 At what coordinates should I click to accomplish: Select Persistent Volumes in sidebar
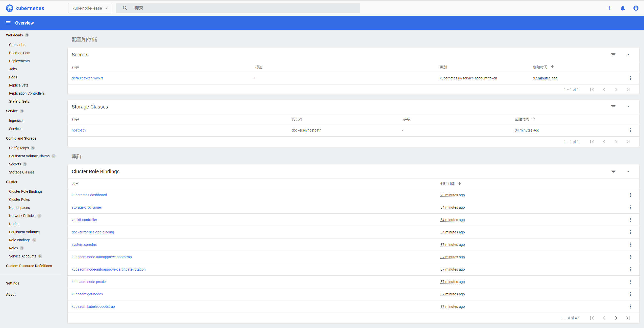(x=24, y=232)
